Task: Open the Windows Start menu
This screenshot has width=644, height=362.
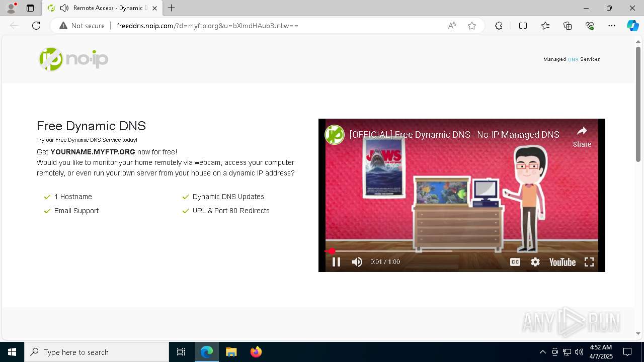Action: point(12,352)
